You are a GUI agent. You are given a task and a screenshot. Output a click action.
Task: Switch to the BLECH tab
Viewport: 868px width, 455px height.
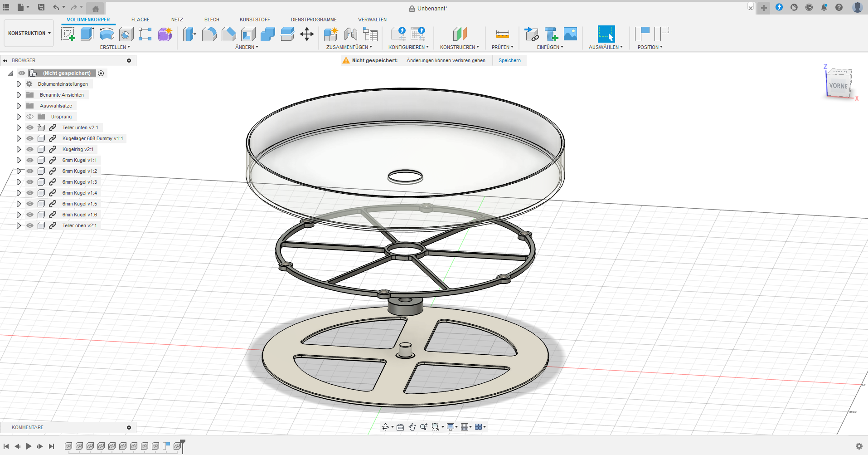click(x=212, y=20)
